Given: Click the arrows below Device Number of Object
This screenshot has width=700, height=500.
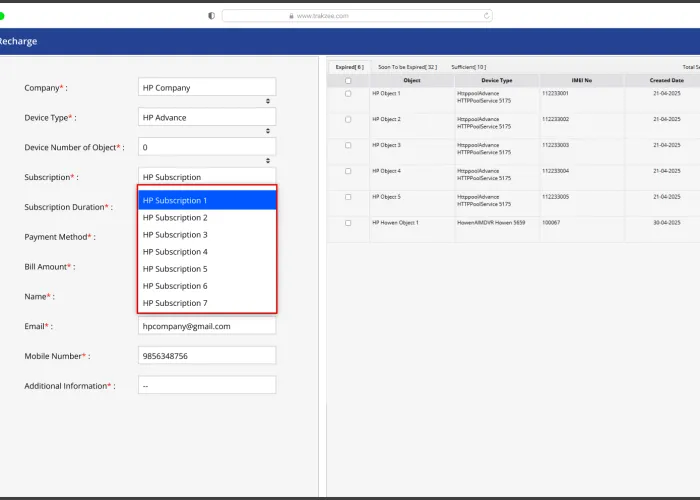Looking at the screenshot, I should (268, 161).
